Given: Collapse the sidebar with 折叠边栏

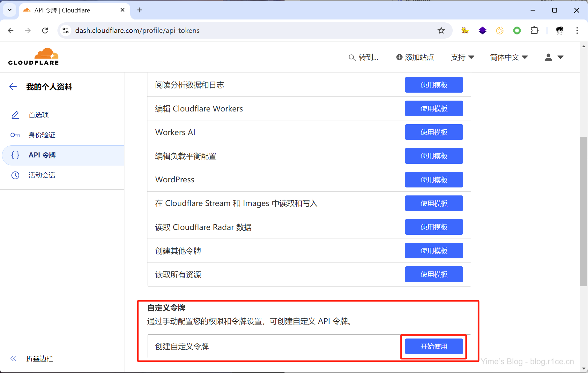Looking at the screenshot, I should click(39, 359).
